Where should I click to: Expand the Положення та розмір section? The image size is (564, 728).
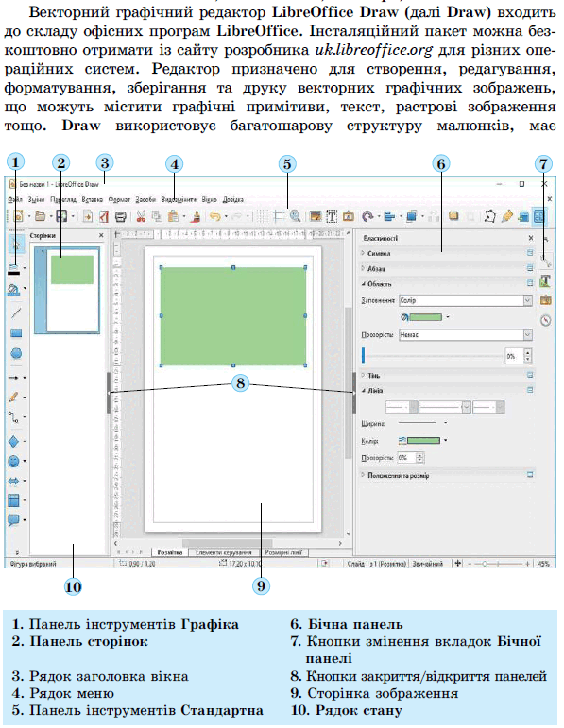[447, 475]
